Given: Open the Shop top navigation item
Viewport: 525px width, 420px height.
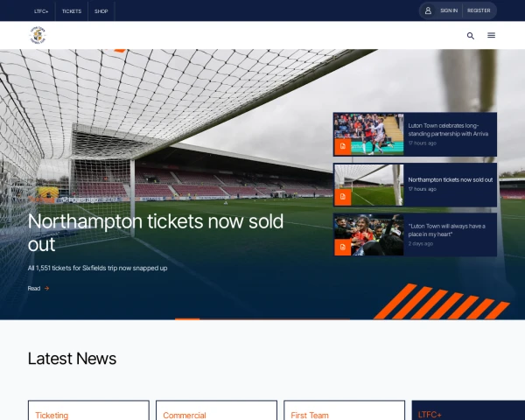Looking at the screenshot, I should point(101,11).
